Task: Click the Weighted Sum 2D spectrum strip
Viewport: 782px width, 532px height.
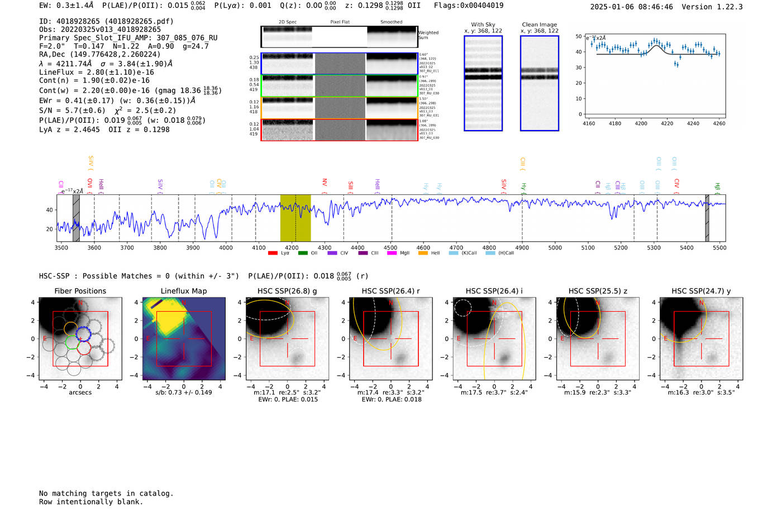Action: tap(339, 37)
